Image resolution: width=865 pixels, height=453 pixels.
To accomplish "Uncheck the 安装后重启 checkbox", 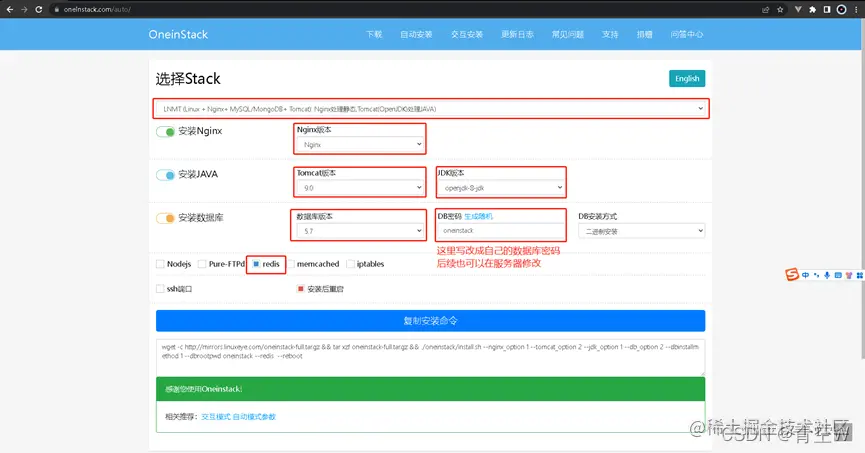I will point(301,289).
